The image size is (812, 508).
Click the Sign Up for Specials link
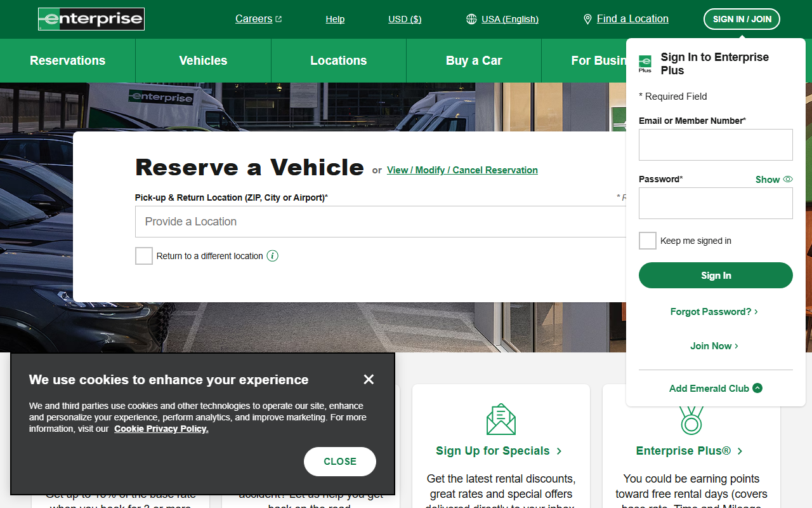pos(499,451)
